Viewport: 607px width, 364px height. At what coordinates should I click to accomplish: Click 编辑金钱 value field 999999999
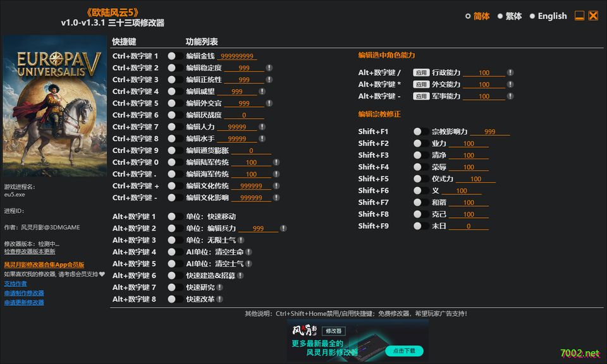click(237, 56)
